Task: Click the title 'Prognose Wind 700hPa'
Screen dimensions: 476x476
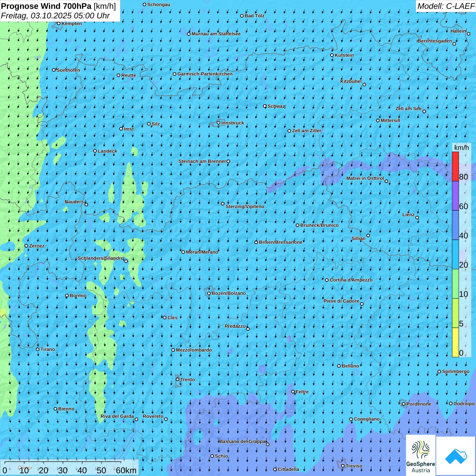Action: tap(46, 6)
